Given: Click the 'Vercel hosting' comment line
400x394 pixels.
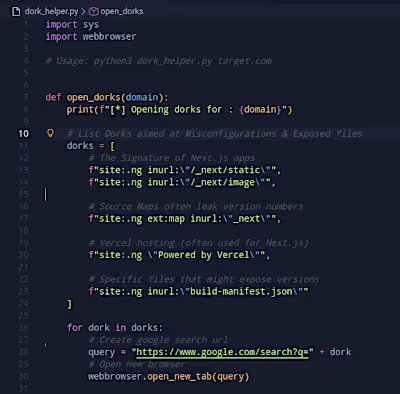Looking at the screenshot, I should tap(199, 243).
